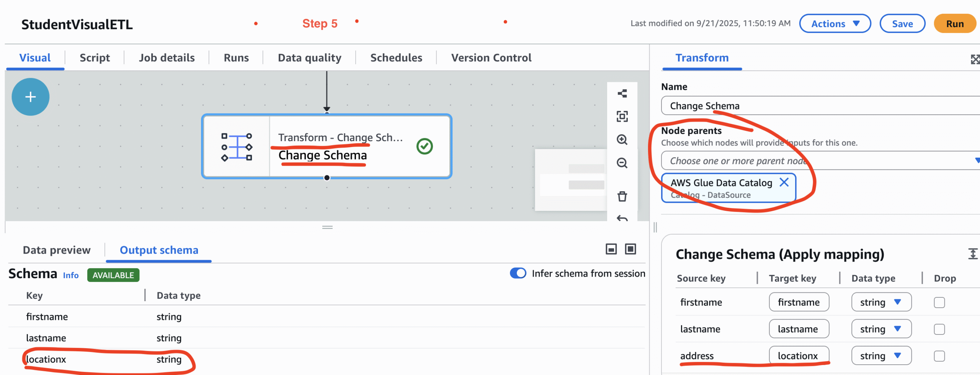Viewport: 980px width, 375px height.
Task: Click the blue add node plus button
Action: [x=30, y=97]
